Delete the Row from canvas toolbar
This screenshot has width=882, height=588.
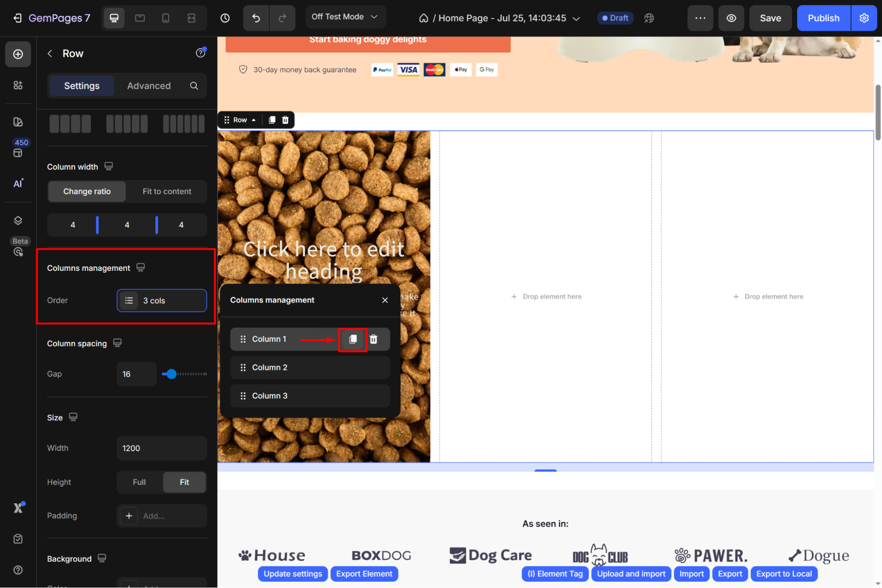click(285, 120)
